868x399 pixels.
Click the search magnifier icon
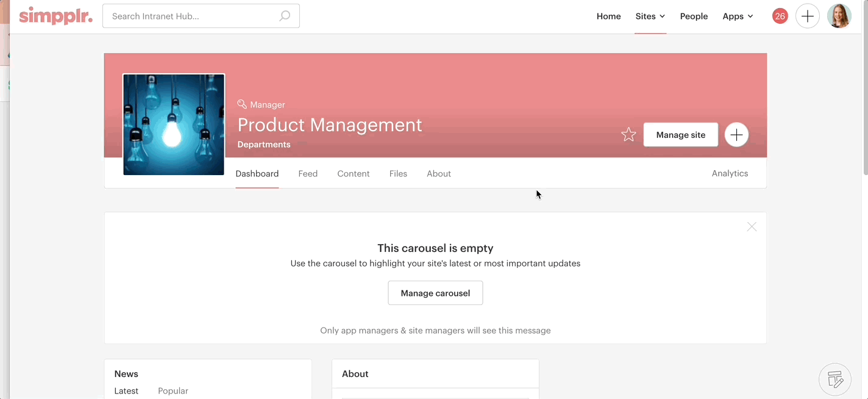click(x=285, y=16)
